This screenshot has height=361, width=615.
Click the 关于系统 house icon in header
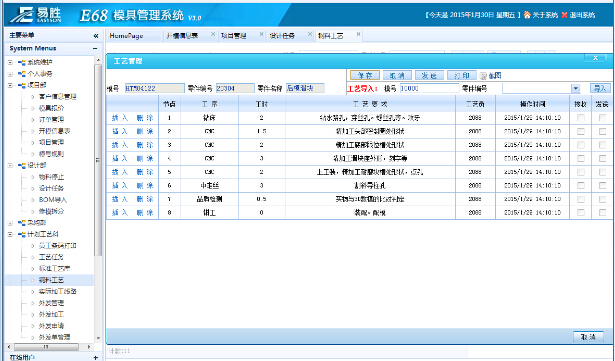tap(527, 15)
